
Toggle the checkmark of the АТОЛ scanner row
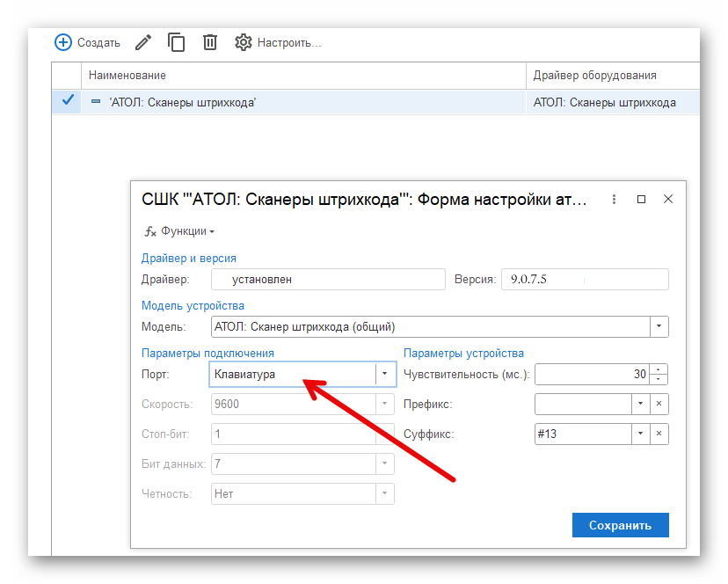(x=68, y=100)
